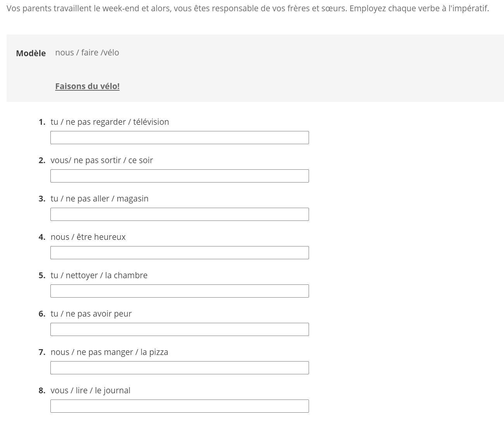Click prompt text 'vous / lire / le journal'

[x=90, y=390]
